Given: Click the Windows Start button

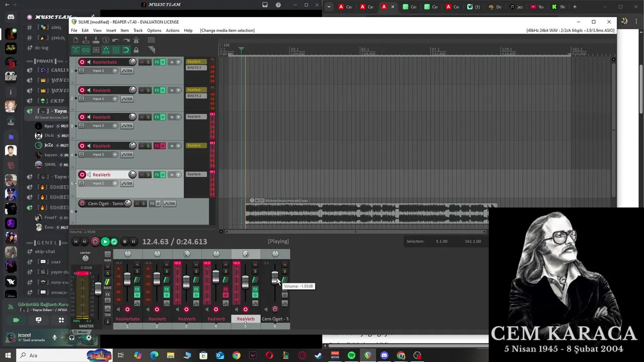Looking at the screenshot, I should [x=8, y=355].
